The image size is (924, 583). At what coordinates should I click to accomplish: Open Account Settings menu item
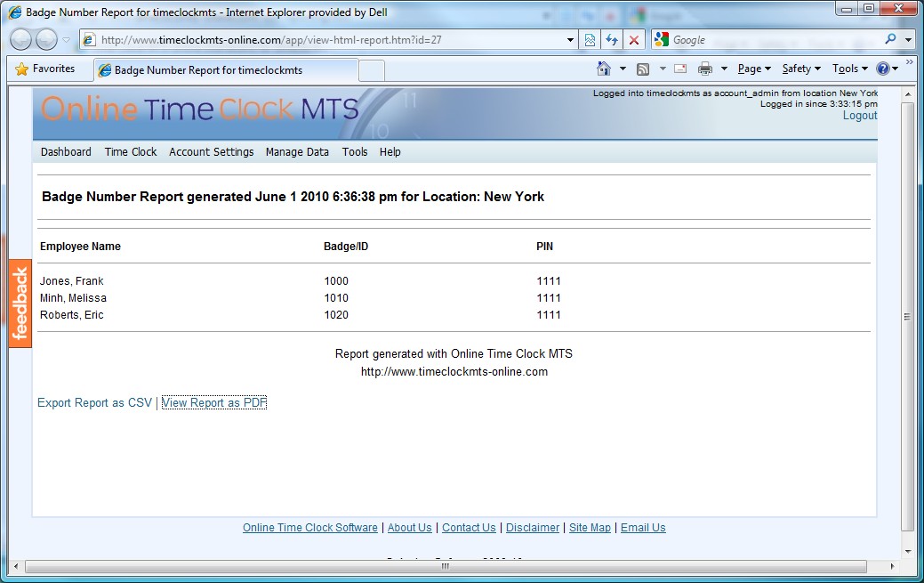(212, 152)
